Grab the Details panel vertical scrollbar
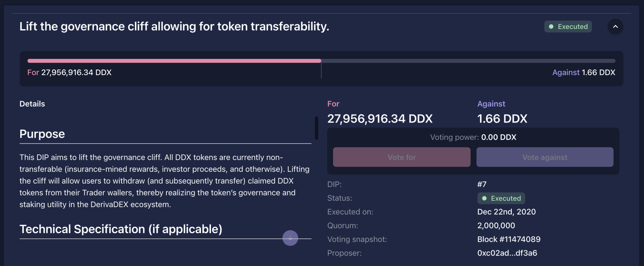 (316, 128)
